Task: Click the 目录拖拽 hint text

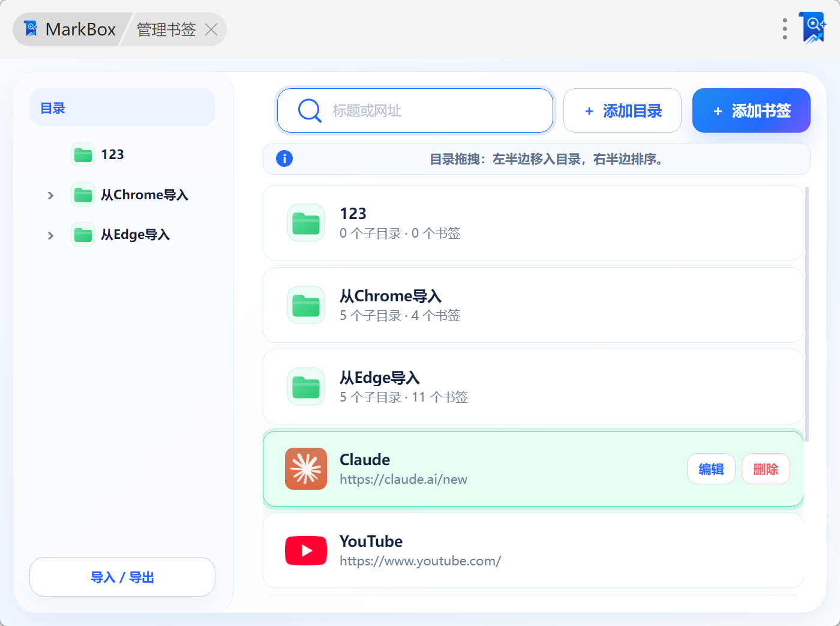Action: [546, 159]
